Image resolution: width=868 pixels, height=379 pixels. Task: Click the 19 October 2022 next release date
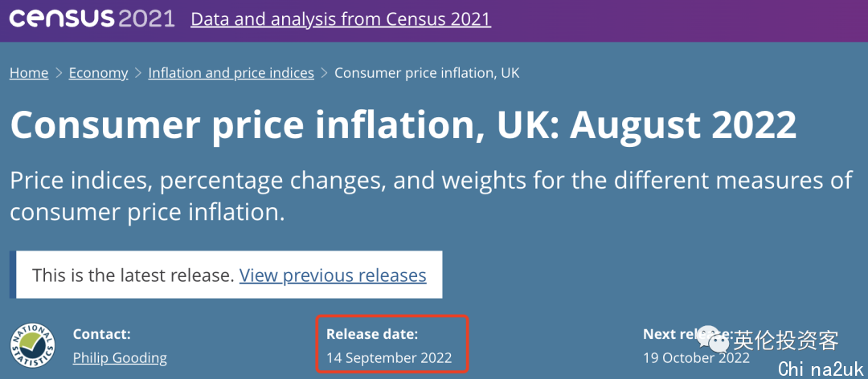coord(696,358)
